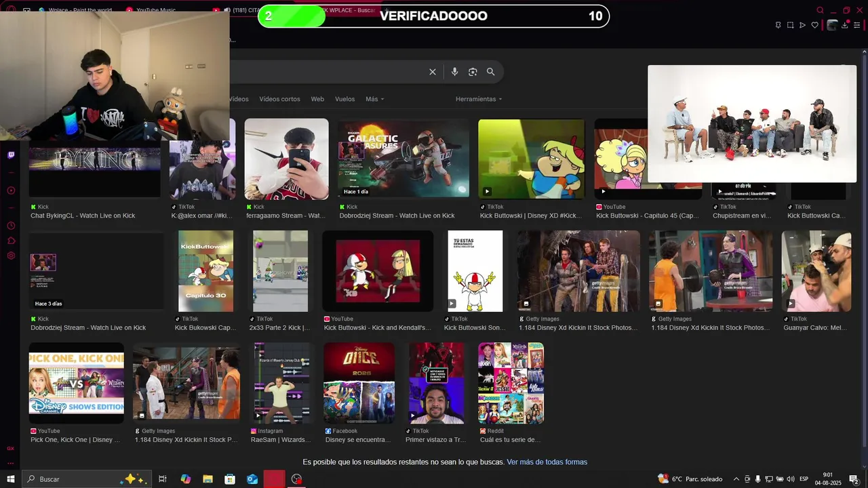Open Chat BykingCL - Watch Live on Kick
Image resolution: width=868 pixels, height=488 pixels.
point(83,216)
